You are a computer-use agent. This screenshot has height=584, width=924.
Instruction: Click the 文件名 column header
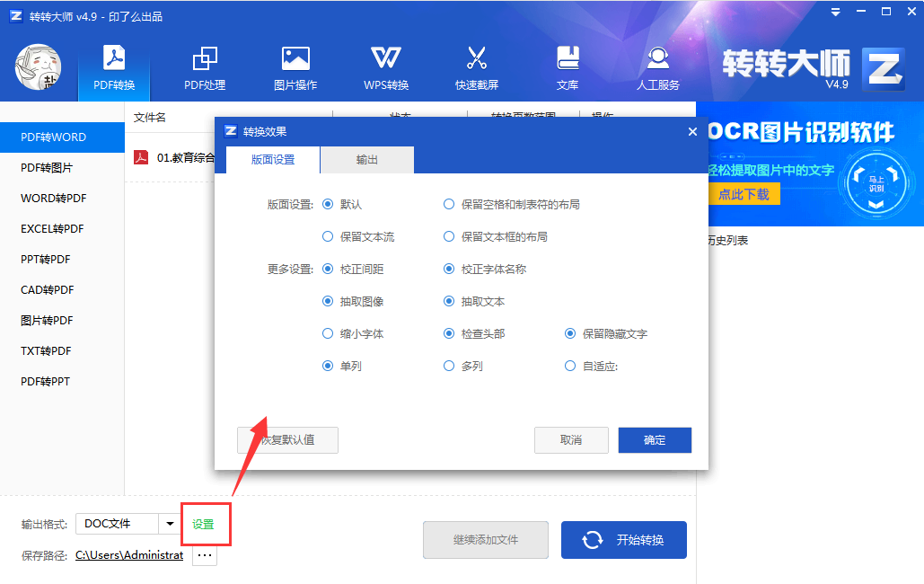pos(150,118)
